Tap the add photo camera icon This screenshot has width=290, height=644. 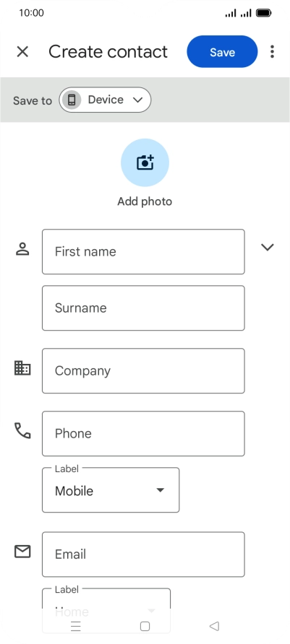(x=145, y=162)
